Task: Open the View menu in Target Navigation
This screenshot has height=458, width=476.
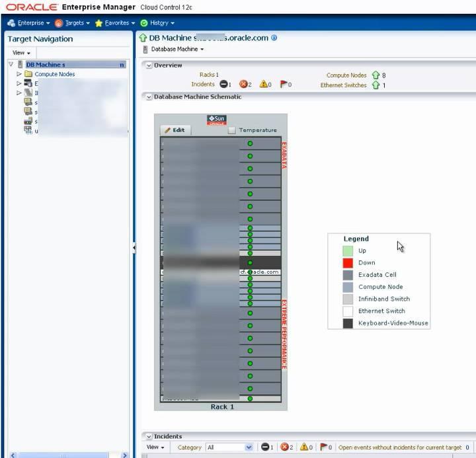Action: click(21, 53)
